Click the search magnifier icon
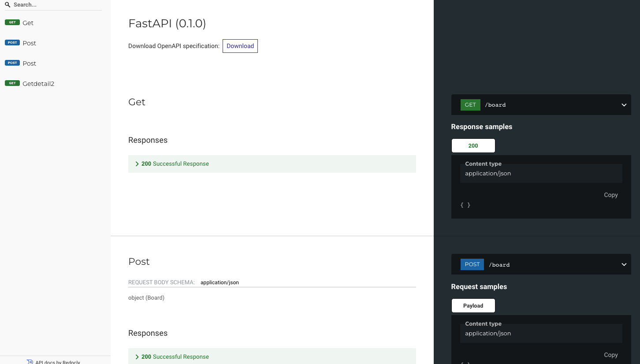This screenshot has width=640, height=364. (x=7, y=5)
